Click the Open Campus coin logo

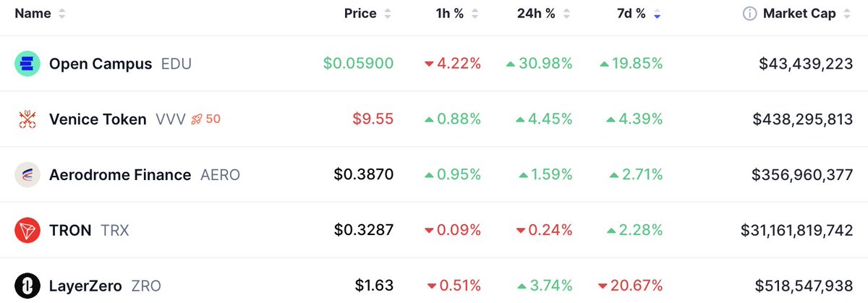tap(27, 64)
